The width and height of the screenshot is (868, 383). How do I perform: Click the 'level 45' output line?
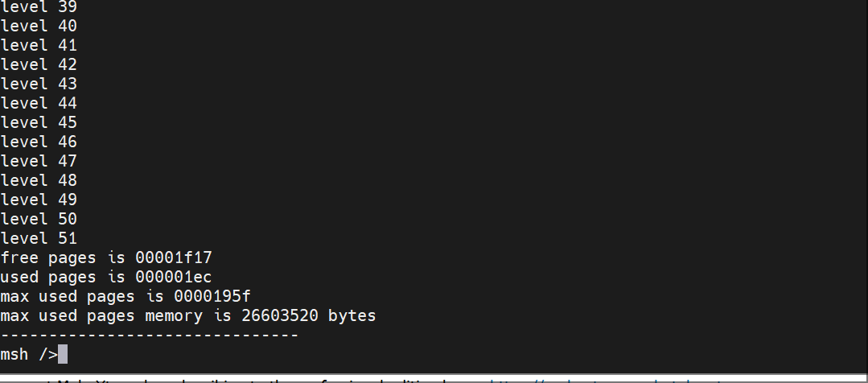39,122
